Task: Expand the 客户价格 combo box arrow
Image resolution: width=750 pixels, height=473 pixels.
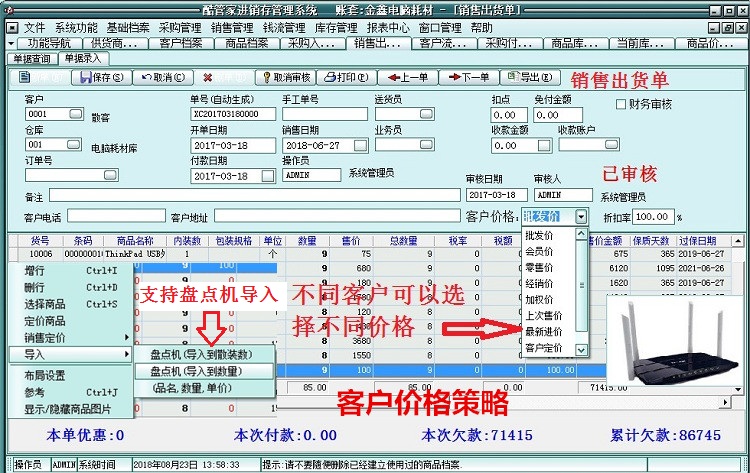Action: click(581, 217)
